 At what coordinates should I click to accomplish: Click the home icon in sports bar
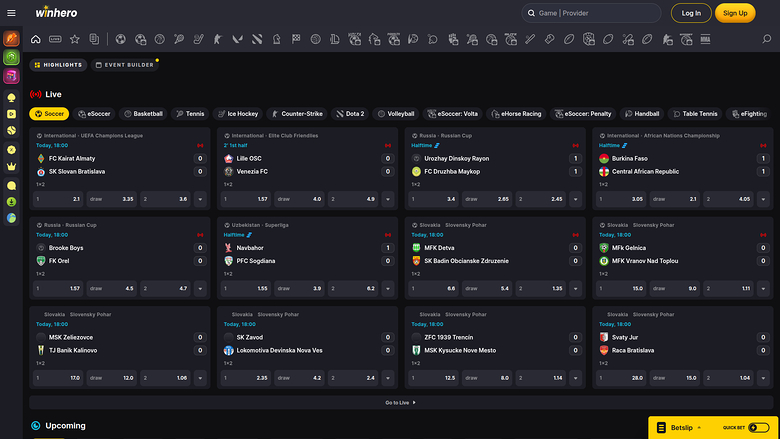pyautogui.click(x=36, y=40)
